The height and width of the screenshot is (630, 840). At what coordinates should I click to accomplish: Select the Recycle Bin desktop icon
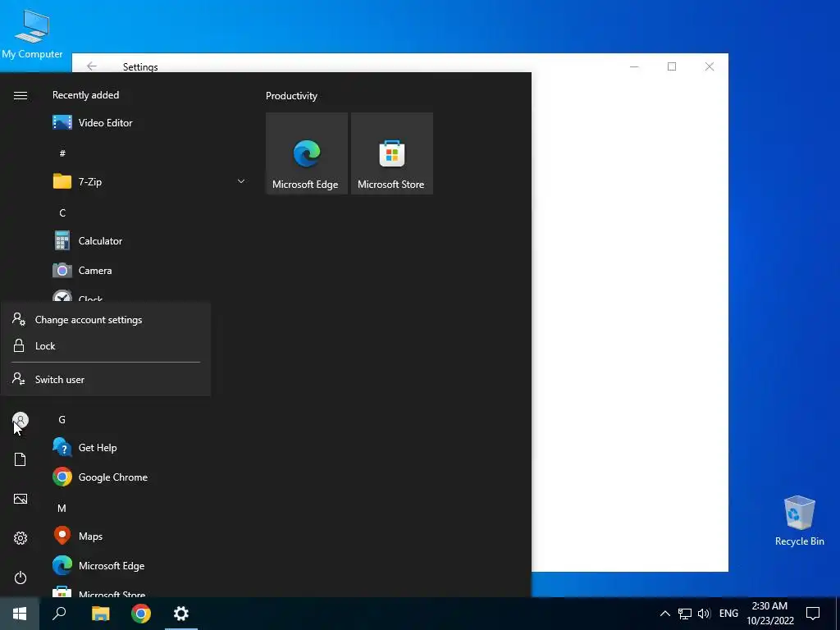pos(799,521)
